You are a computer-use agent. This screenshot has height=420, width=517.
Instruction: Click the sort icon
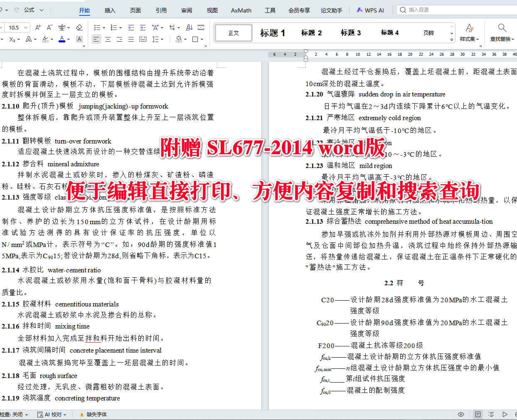190,27
